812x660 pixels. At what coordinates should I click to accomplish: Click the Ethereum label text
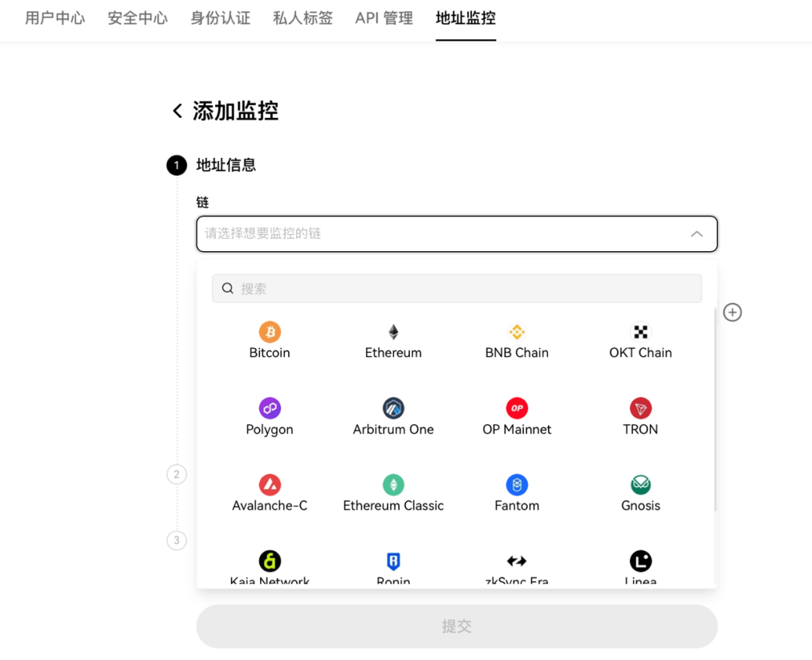(393, 353)
